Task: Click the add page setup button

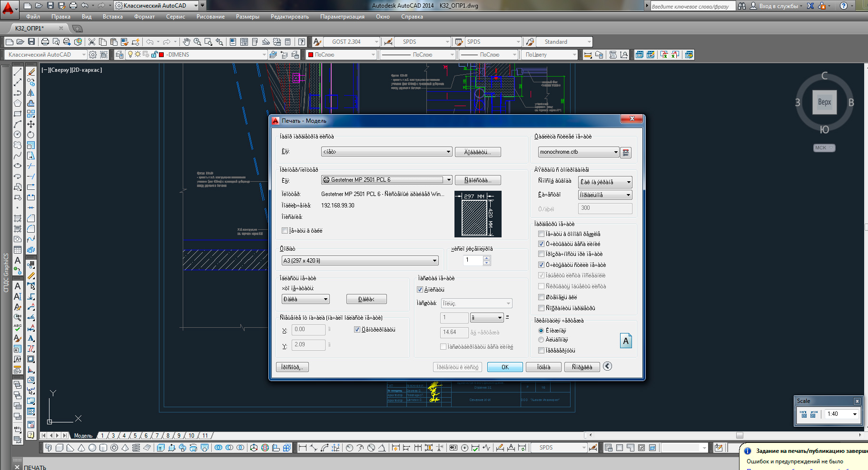Action: (x=478, y=152)
